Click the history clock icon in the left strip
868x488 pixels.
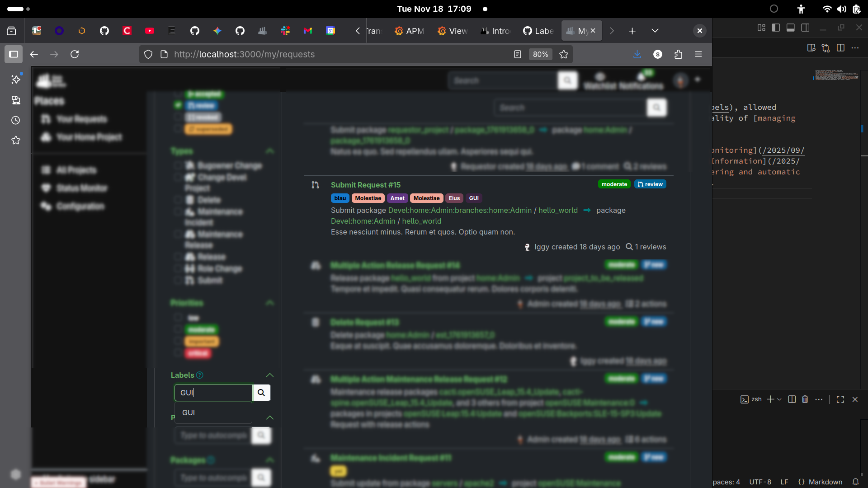click(15, 121)
